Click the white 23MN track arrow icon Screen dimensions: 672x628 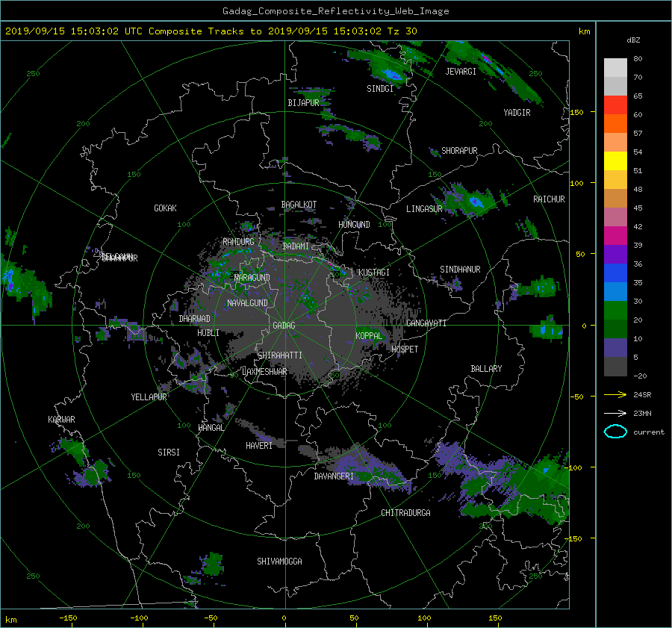[x=615, y=413]
